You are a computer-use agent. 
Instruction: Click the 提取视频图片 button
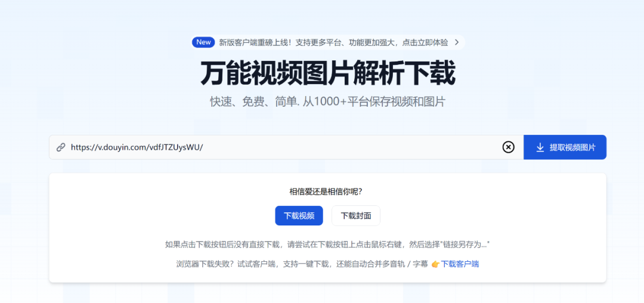tap(565, 147)
